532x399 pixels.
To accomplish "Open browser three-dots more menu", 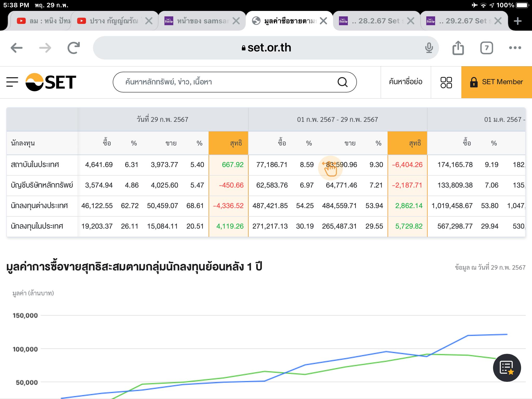I will tap(515, 48).
